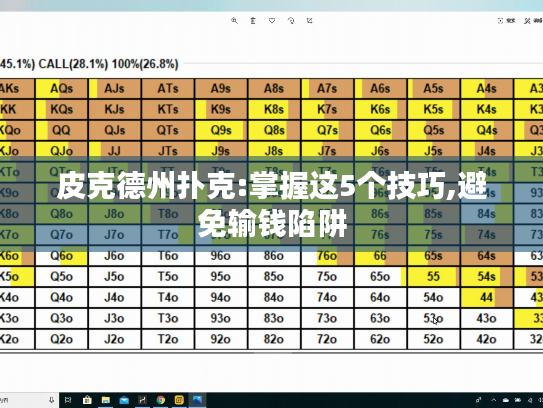
Task: Click the Q7s hand cell
Action: click(328, 130)
